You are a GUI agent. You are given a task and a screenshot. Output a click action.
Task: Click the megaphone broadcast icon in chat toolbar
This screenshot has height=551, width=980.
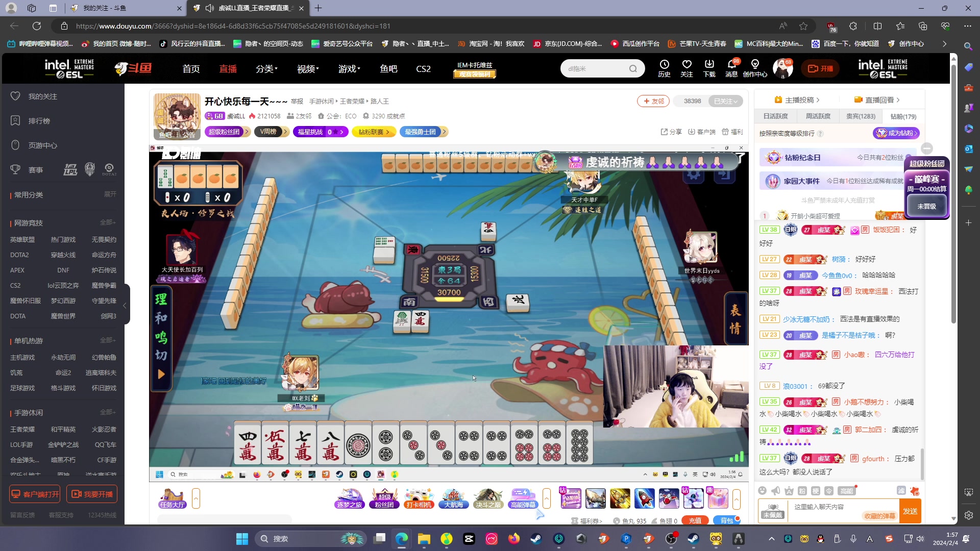(x=775, y=491)
